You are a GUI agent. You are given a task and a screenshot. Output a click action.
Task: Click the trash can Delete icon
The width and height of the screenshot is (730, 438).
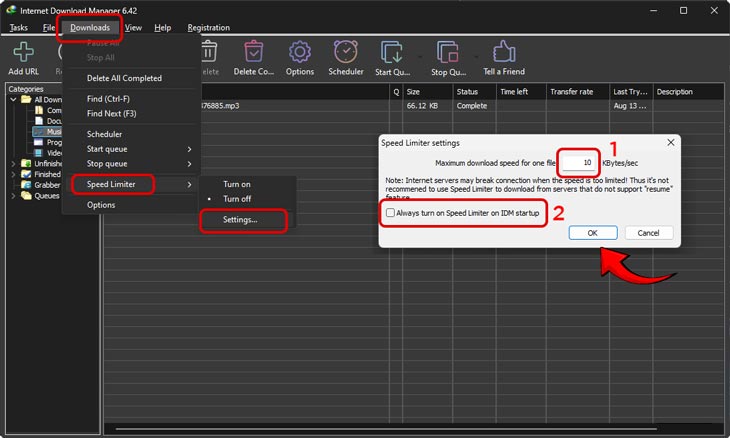pos(208,52)
